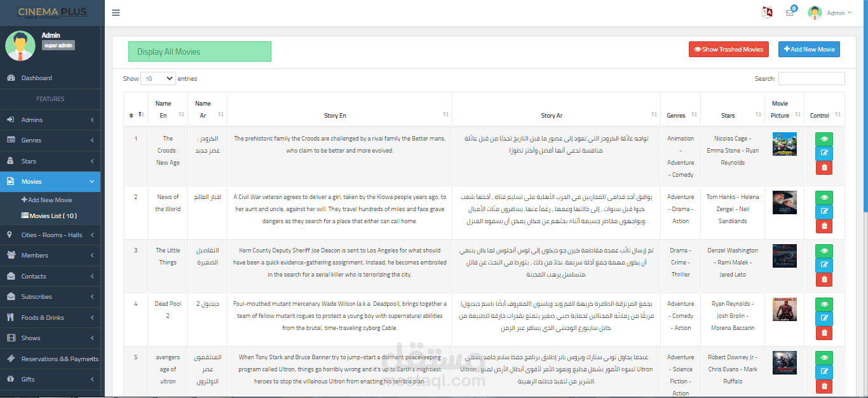Open the mail envelope notifications icon
Image resolution: width=868 pixels, height=398 pixels.
[790, 13]
